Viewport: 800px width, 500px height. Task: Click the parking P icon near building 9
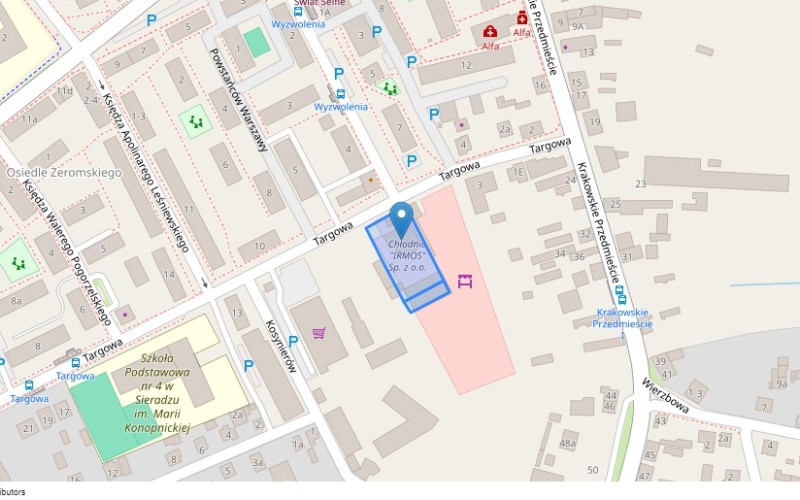152,20
